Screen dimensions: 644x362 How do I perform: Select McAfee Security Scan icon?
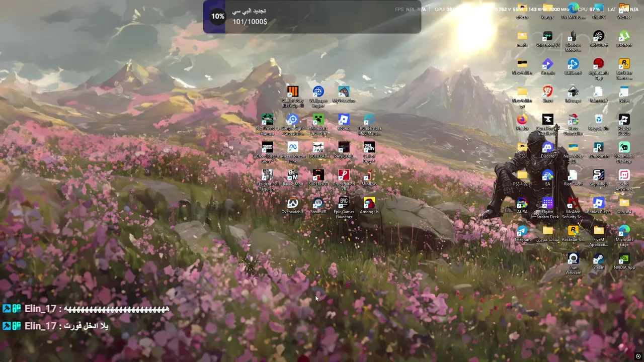coord(573,203)
